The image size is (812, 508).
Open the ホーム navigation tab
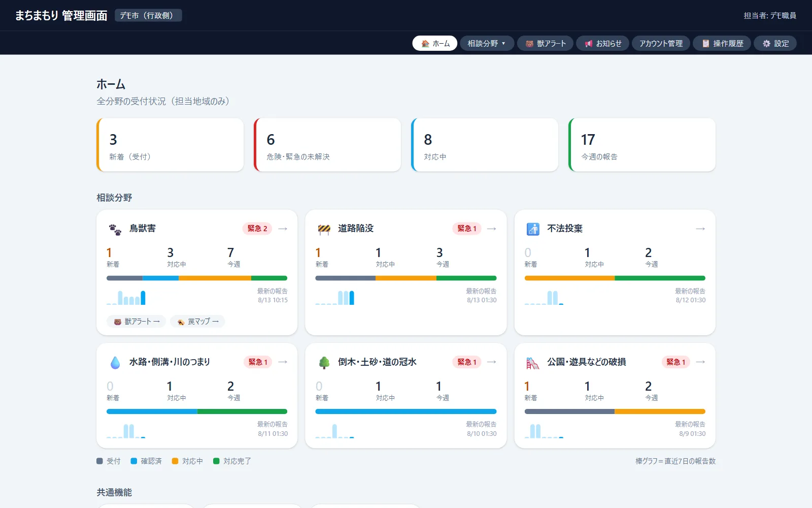(435, 43)
